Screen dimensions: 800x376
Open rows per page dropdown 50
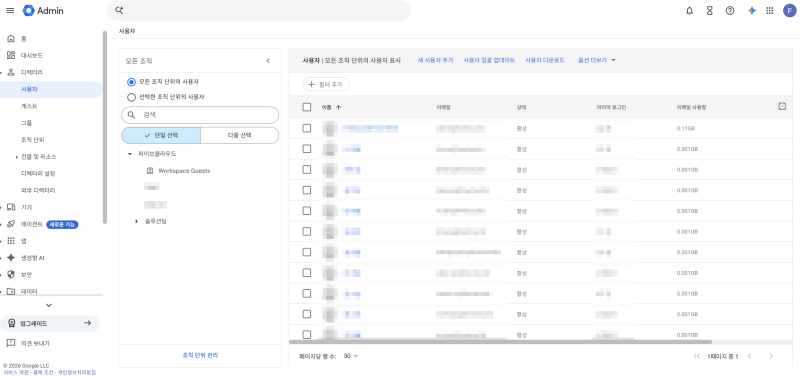click(351, 356)
